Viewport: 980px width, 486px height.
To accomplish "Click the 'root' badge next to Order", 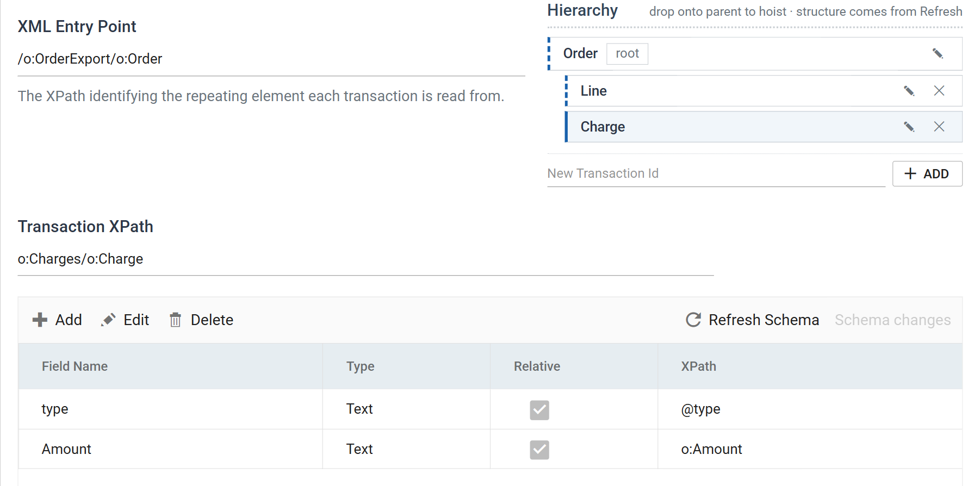I will point(627,54).
